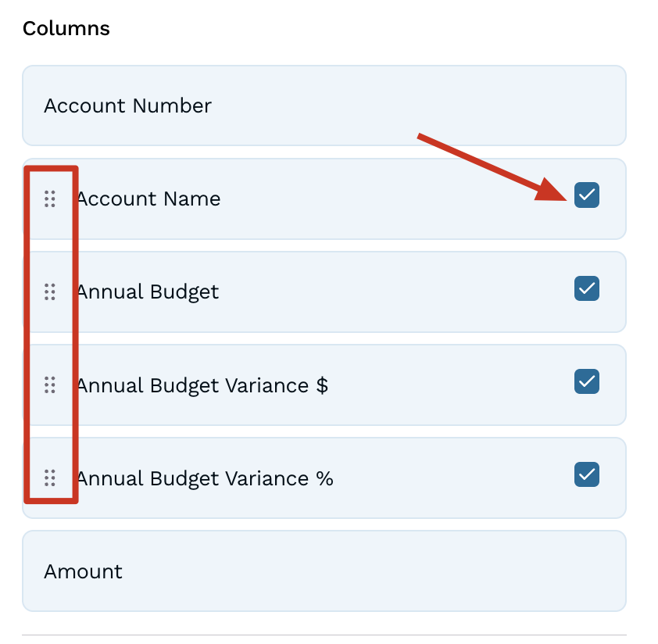
Task: Uncheck the Annual Budget column checkbox
Action: pos(586,288)
